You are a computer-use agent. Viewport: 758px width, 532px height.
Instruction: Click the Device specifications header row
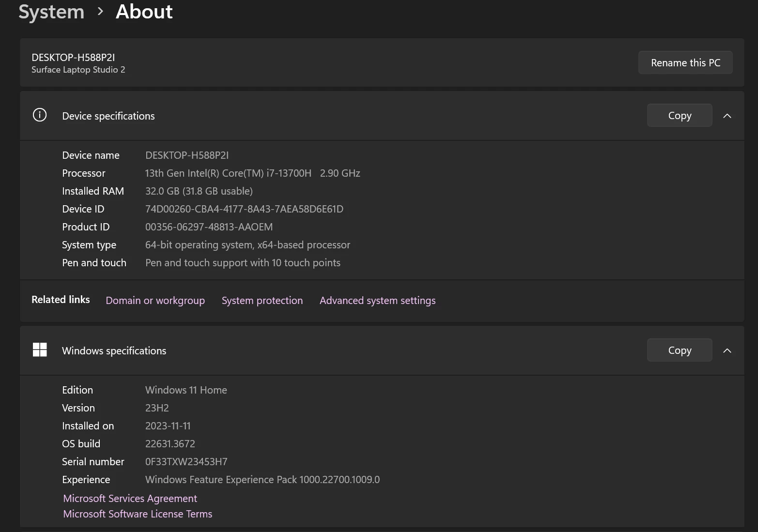point(382,116)
